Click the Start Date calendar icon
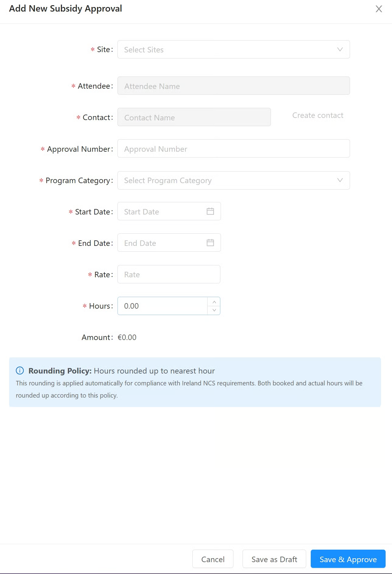The width and height of the screenshot is (392, 574). (210, 211)
